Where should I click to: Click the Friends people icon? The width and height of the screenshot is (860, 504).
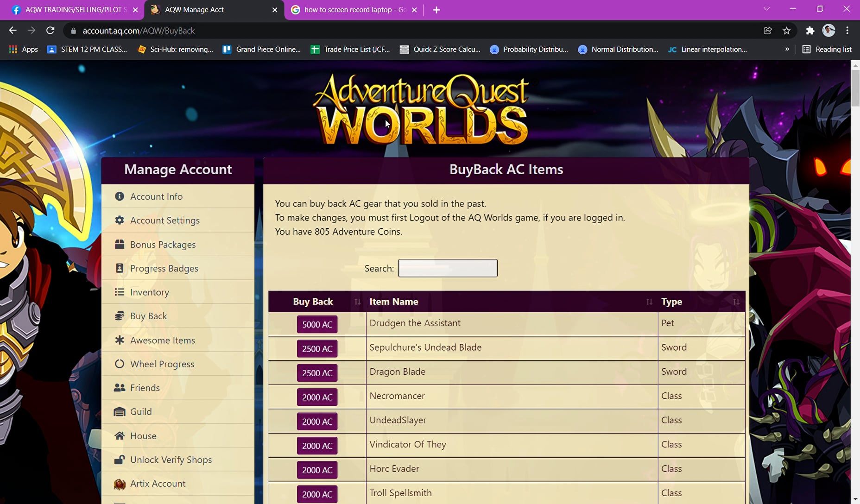(120, 388)
